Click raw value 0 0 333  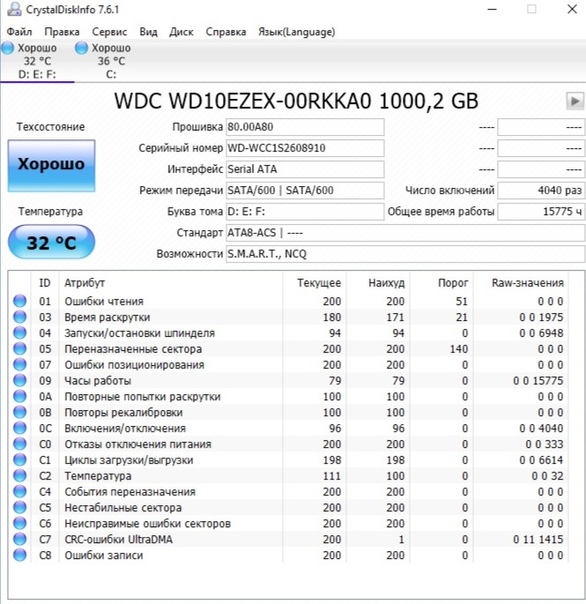(544, 444)
